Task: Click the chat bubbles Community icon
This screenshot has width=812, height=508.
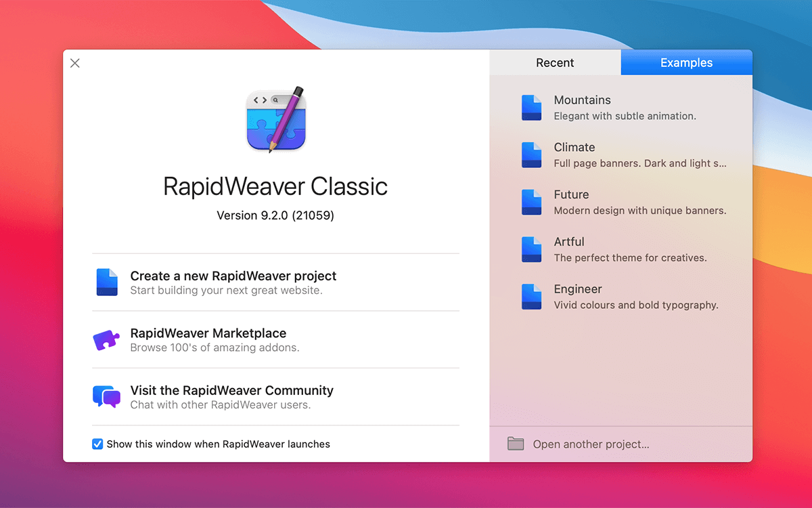Action: click(106, 396)
